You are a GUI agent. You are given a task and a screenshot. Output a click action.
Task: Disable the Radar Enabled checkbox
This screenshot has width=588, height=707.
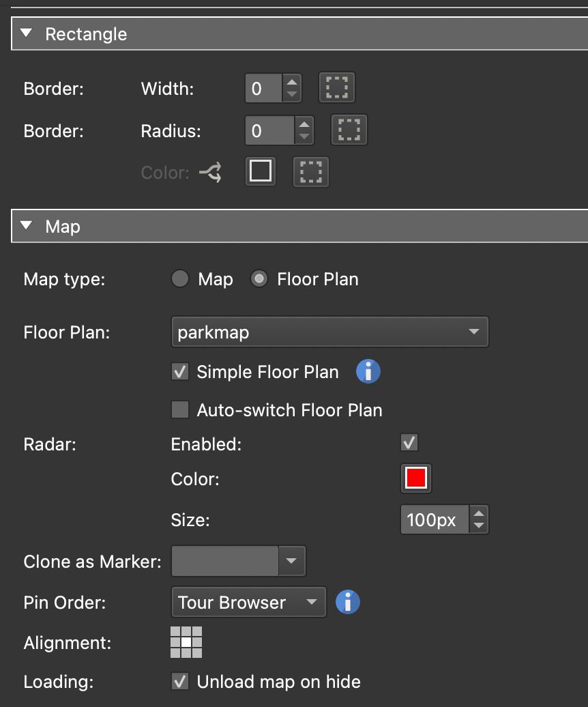(x=408, y=442)
